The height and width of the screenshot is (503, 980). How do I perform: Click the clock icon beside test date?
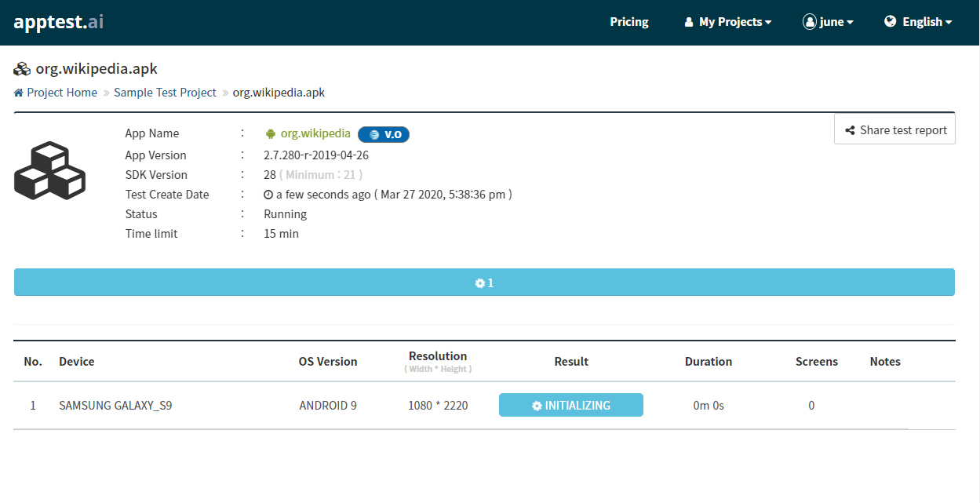tap(268, 195)
